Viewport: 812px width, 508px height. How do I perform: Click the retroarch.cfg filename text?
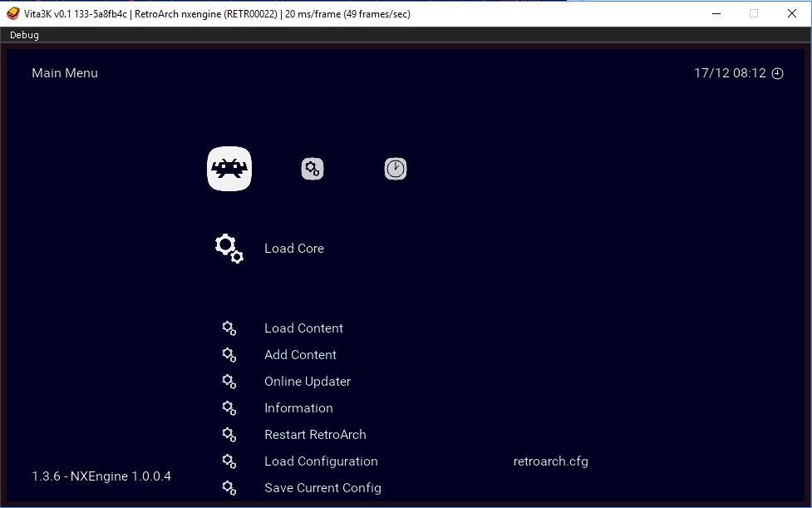pos(550,461)
